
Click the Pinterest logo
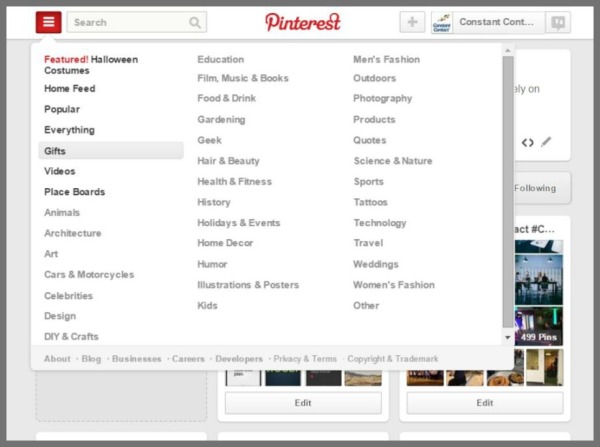tap(302, 22)
